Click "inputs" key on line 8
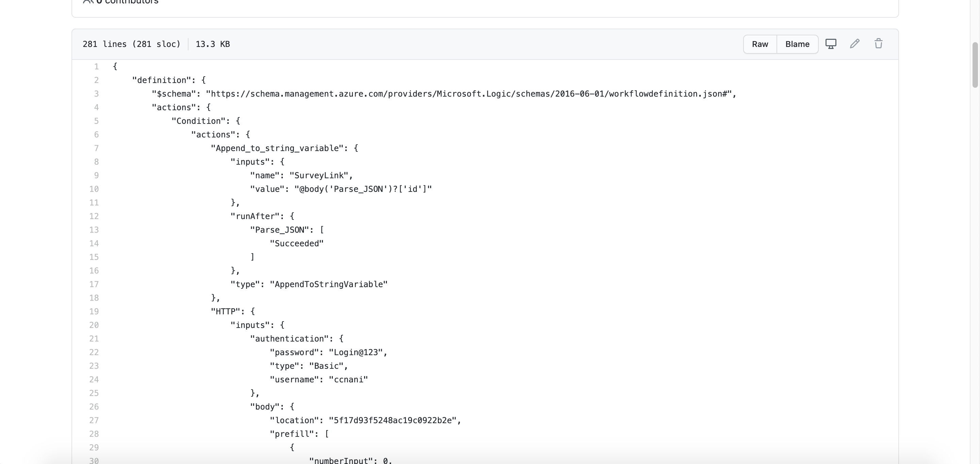980x464 pixels. click(x=250, y=162)
